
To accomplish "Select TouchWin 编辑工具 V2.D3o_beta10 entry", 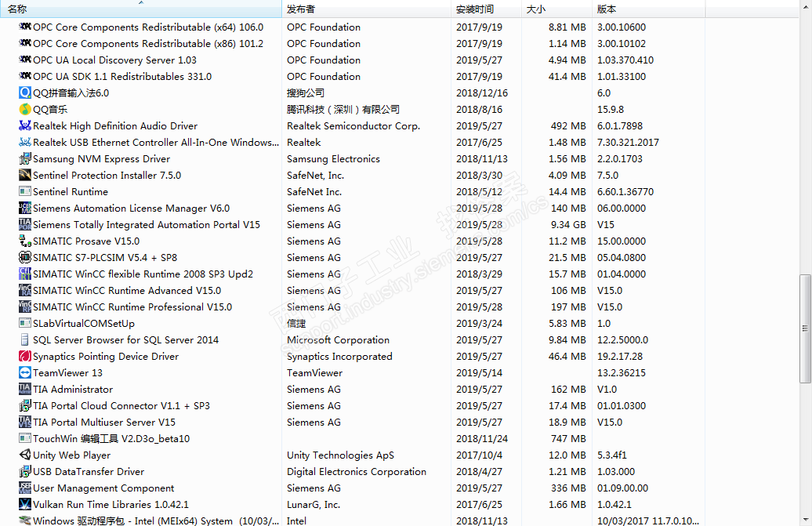I will [111, 438].
